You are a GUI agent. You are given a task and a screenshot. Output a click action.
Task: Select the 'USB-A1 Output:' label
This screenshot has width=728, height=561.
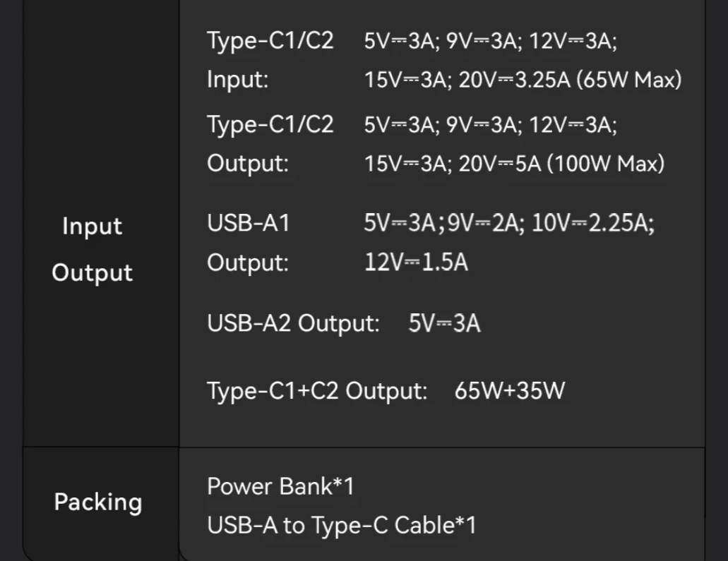pos(249,243)
